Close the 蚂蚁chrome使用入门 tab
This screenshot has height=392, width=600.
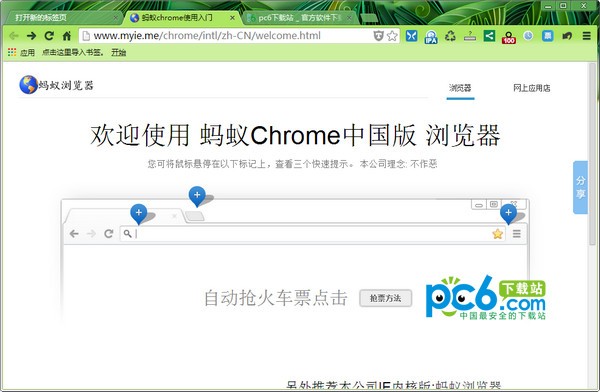[x=232, y=18]
